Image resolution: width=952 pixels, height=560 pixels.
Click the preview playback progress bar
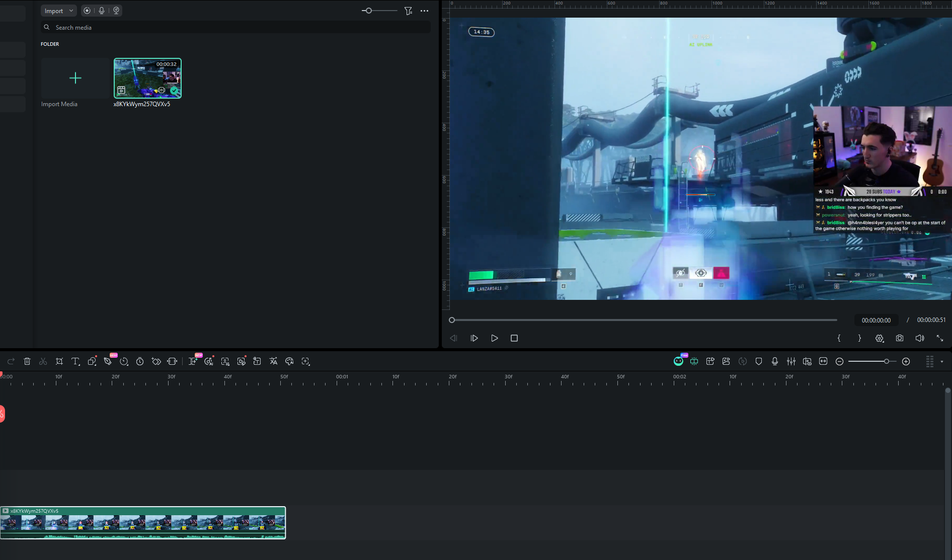pyautogui.click(x=644, y=320)
